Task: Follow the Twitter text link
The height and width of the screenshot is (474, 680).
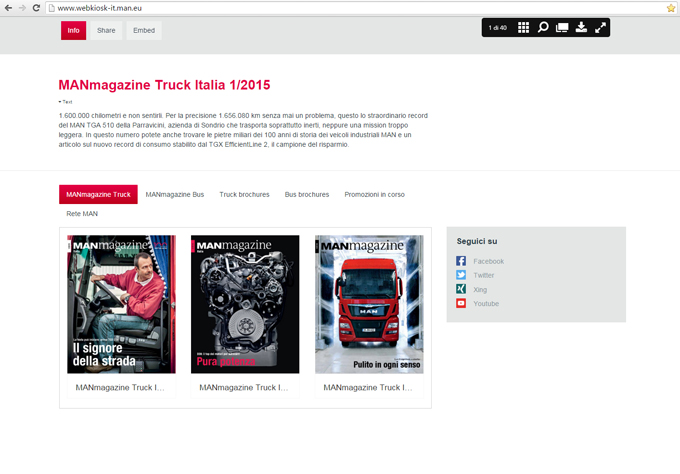Action: coord(484,275)
